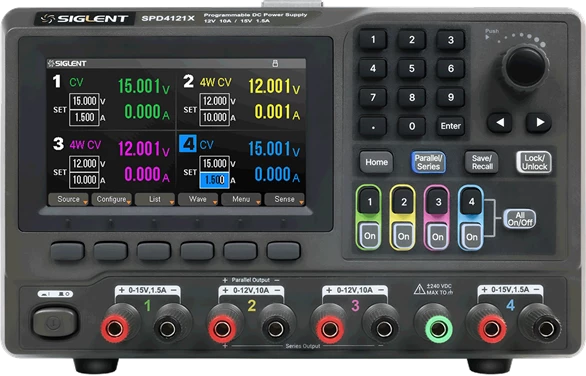Toggle channel 2 output On
The width and height of the screenshot is (586, 376).
point(403,236)
